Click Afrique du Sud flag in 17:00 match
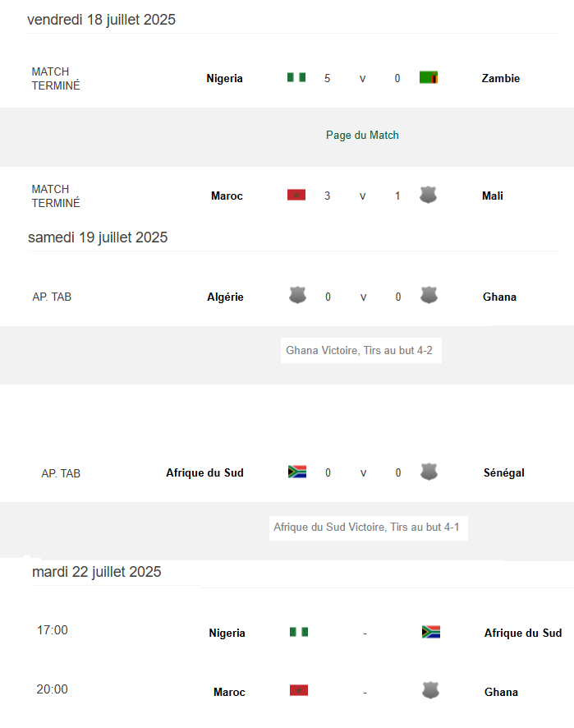This screenshot has height=728, width=574. tap(431, 632)
